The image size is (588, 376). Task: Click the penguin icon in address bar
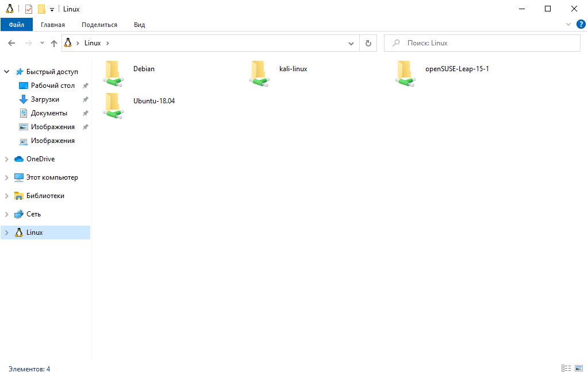tap(68, 42)
